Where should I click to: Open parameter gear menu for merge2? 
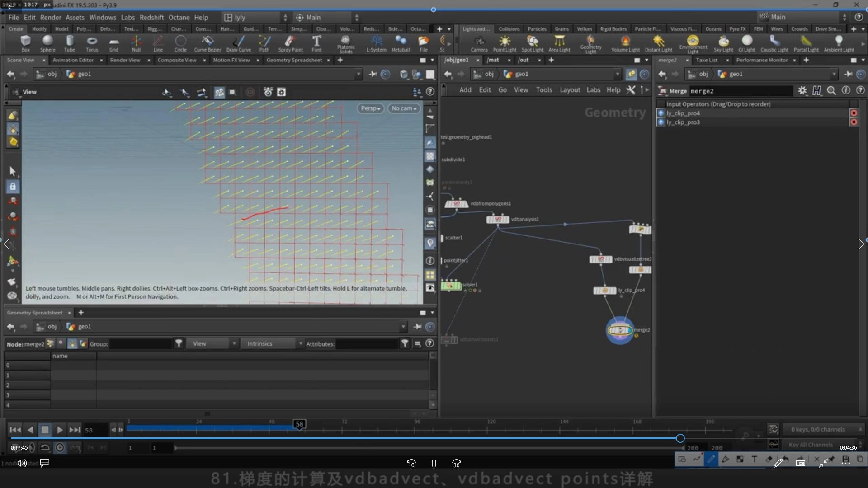coord(802,91)
